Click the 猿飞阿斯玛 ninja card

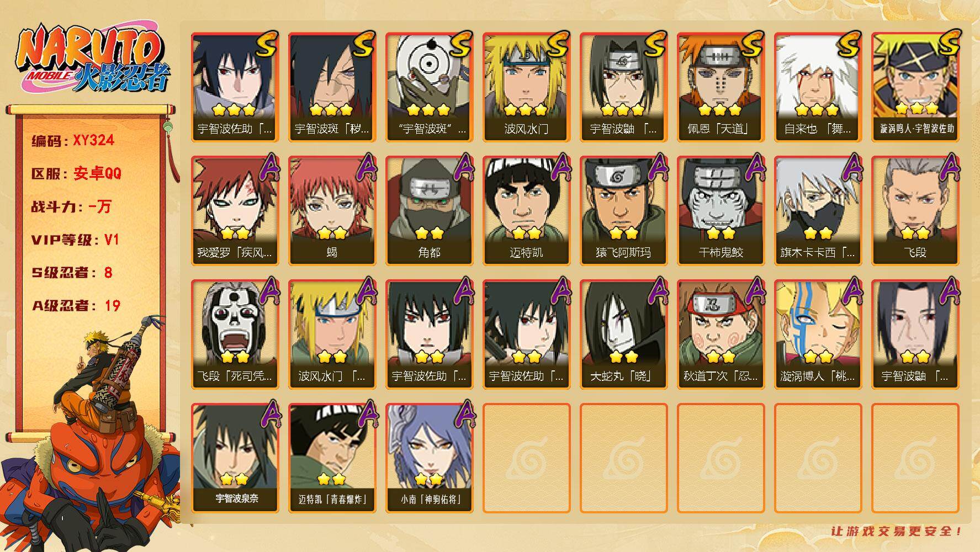coord(623,211)
